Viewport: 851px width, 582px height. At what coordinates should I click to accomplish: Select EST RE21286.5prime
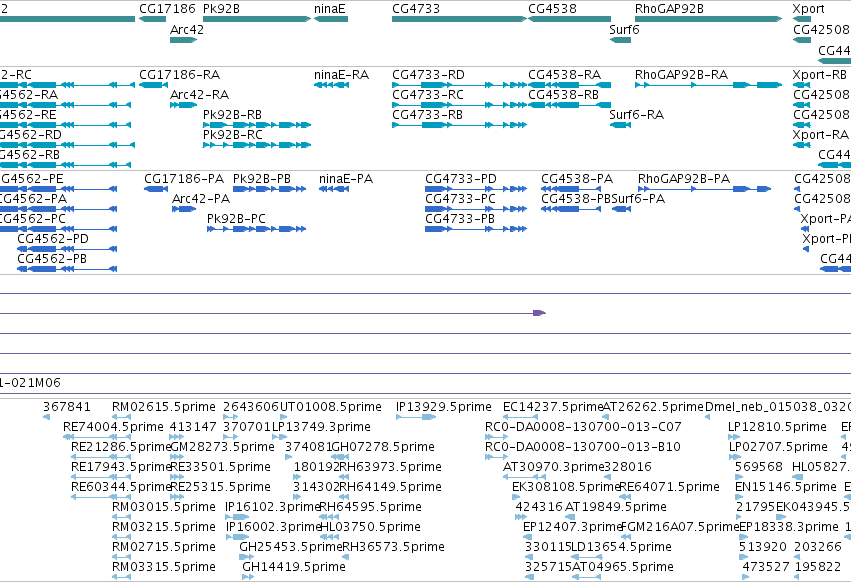coord(121,447)
